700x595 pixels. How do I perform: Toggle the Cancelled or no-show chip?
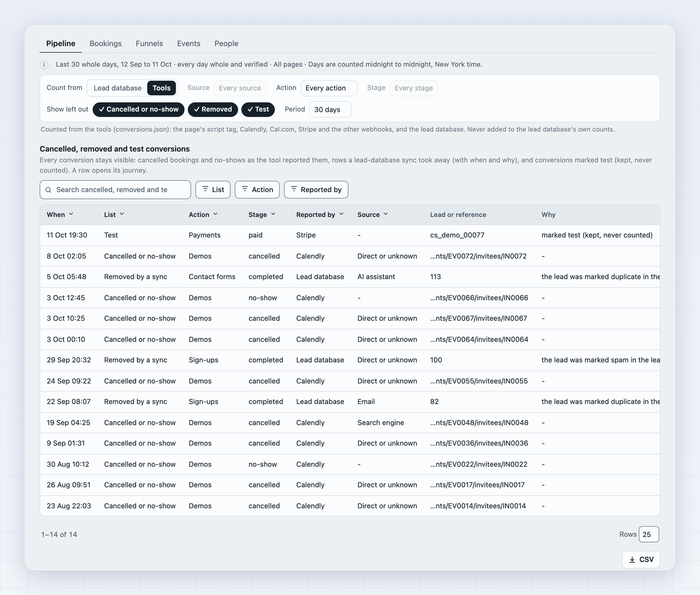pyautogui.click(x=139, y=109)
